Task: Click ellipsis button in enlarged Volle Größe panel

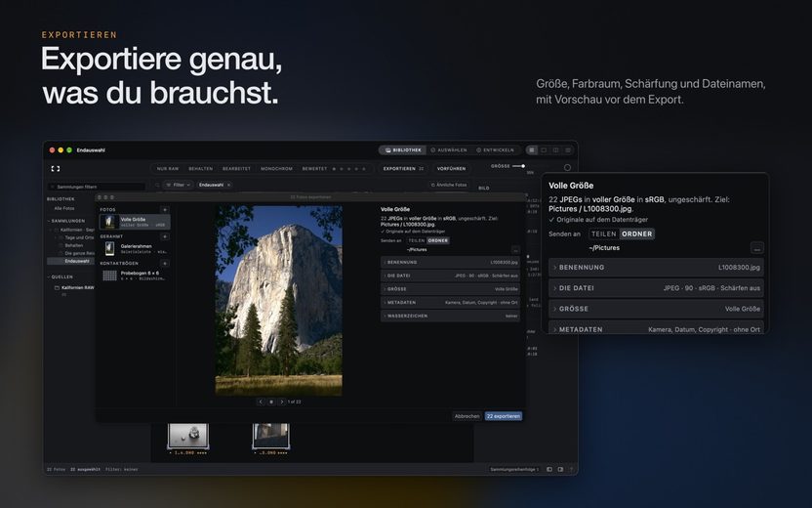Action: [x=756, y=248]
